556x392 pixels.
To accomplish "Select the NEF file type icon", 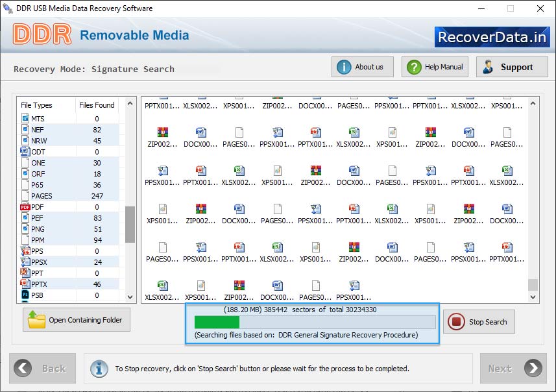I will pyautogui.click(x=25, y=130).
